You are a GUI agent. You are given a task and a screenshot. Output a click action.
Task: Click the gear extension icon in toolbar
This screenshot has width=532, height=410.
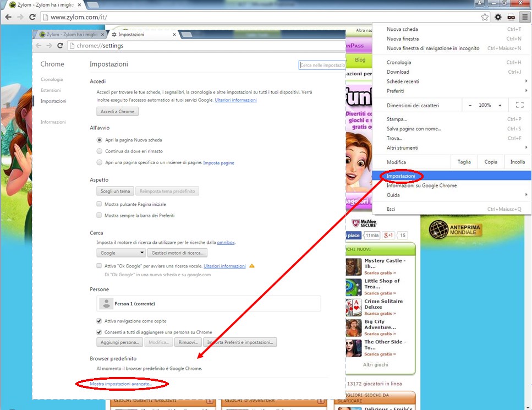coord(498,17)
